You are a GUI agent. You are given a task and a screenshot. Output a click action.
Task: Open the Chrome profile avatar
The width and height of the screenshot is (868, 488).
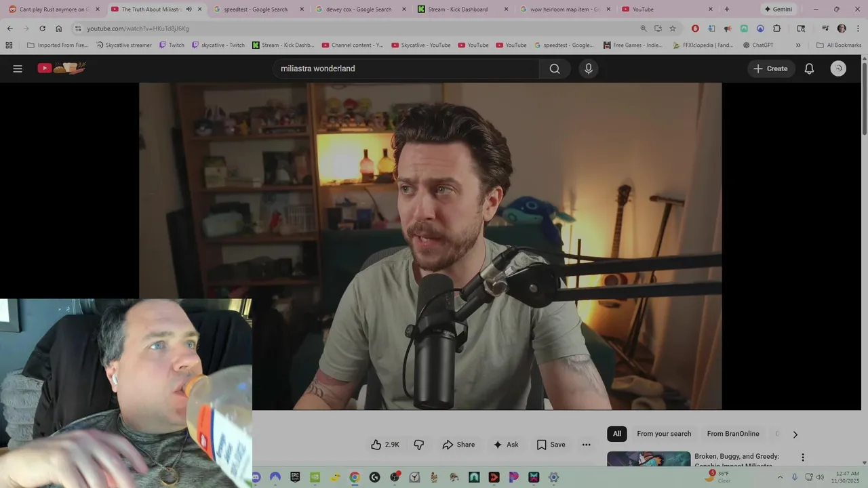point(842,28)
